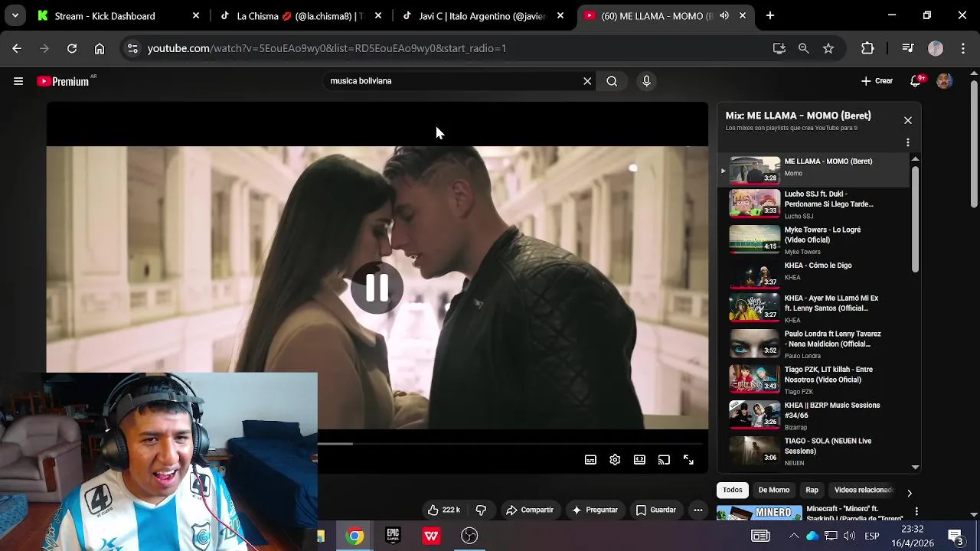This screenshot has width=980, height=551.
Task: Switch to theater mode
Action: pos(639,460)
